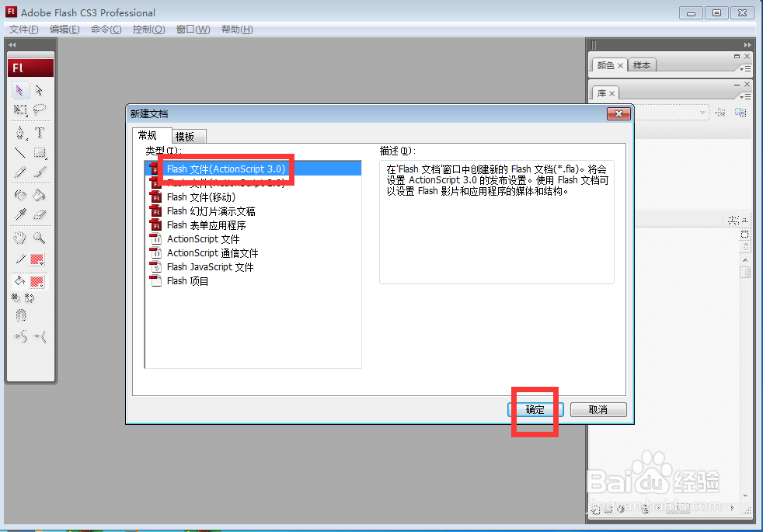Select Flash JavaScript 文件 in list
The height and width of the screenshot is (532, 763).
[x=253, y=267]
